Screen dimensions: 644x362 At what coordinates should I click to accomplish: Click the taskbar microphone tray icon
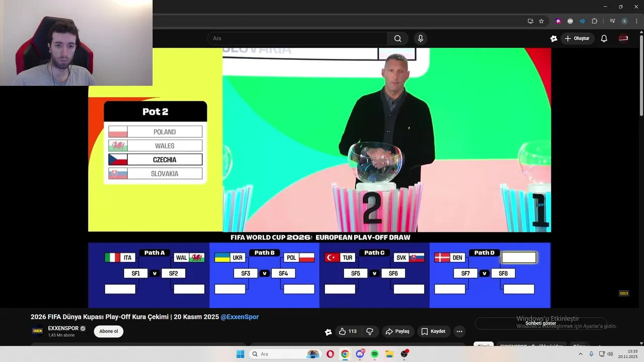pos(591,354)
